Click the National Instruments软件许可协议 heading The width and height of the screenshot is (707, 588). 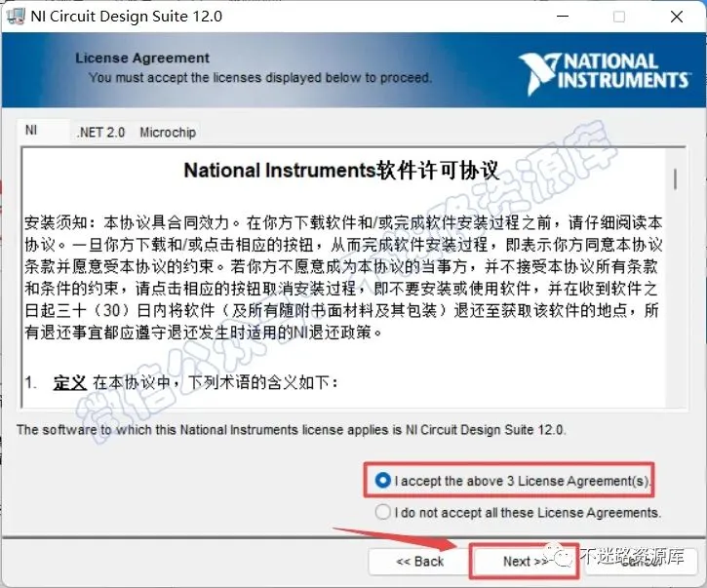coord(341,171)
